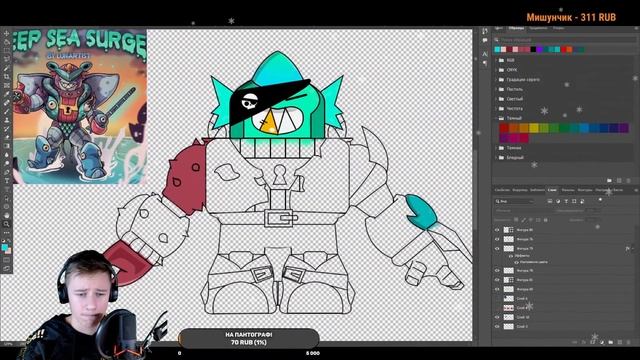Toggle visibility of Эффекты on Фигура 79
The width and height of the screenshot is (640, 360).
(511, 256)
